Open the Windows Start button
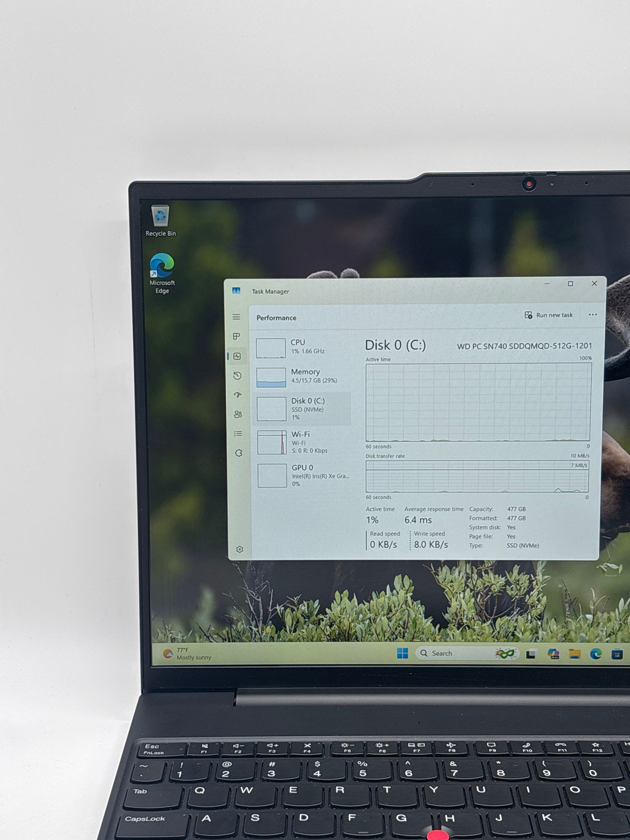Image resolution: width=630 pixels, height=840 pixels. 402,653
